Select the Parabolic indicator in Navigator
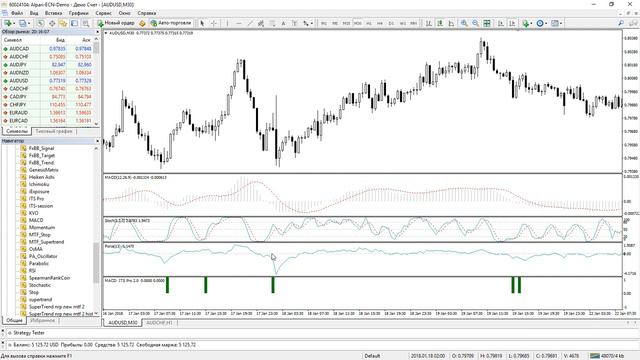Image resolution: width=640 pixels, height=360 pixels. tap(39, 263)
